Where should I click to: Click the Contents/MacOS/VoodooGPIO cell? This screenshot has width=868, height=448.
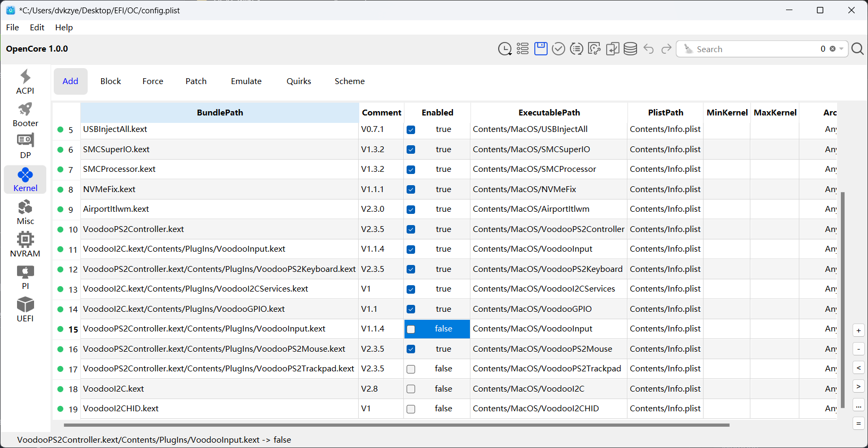549,309
